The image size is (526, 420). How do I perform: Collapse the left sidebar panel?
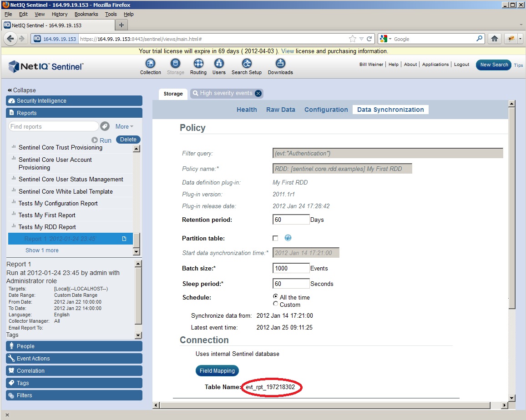pyautogui.click(x=22, y=90)
